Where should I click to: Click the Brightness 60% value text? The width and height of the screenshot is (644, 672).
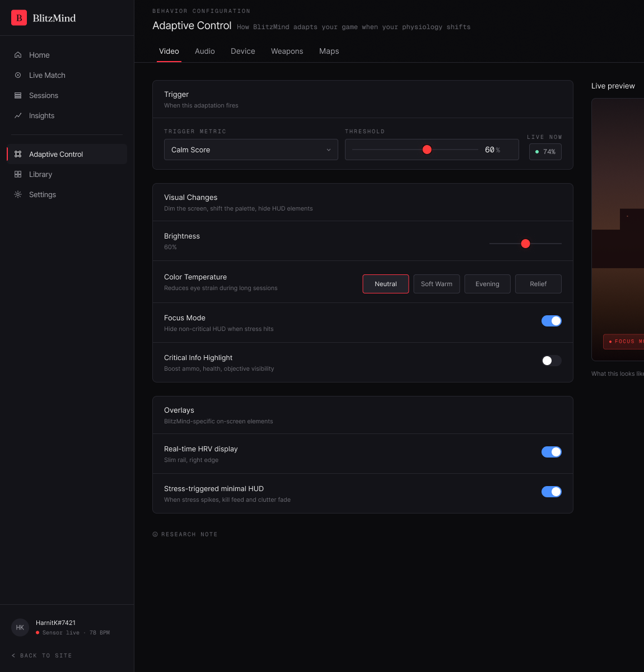point(170,247)
